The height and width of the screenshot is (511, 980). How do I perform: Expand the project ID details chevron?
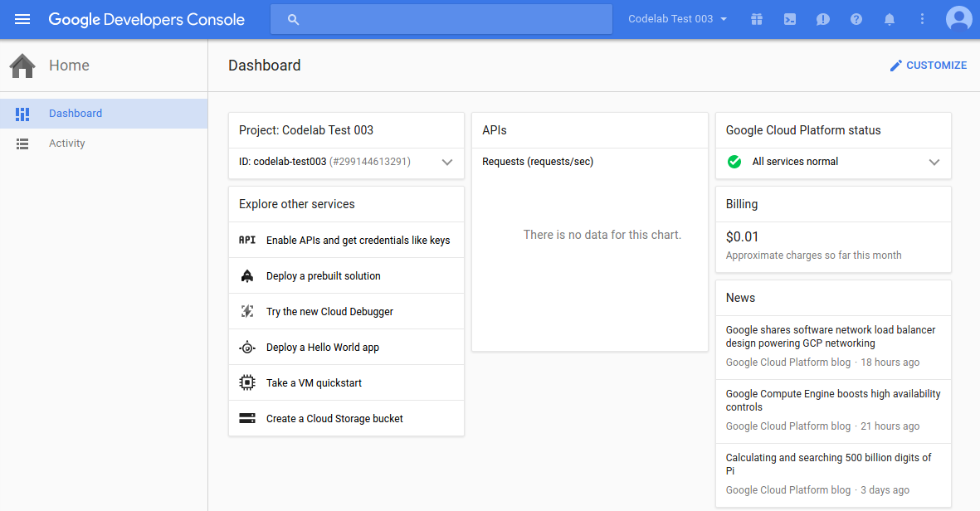(447, 163)
